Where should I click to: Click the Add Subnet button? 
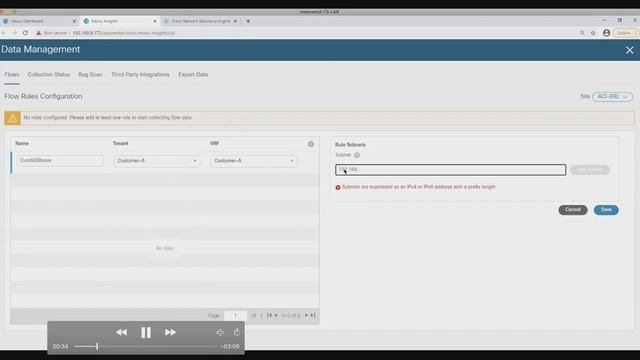(x=590, y=170)
